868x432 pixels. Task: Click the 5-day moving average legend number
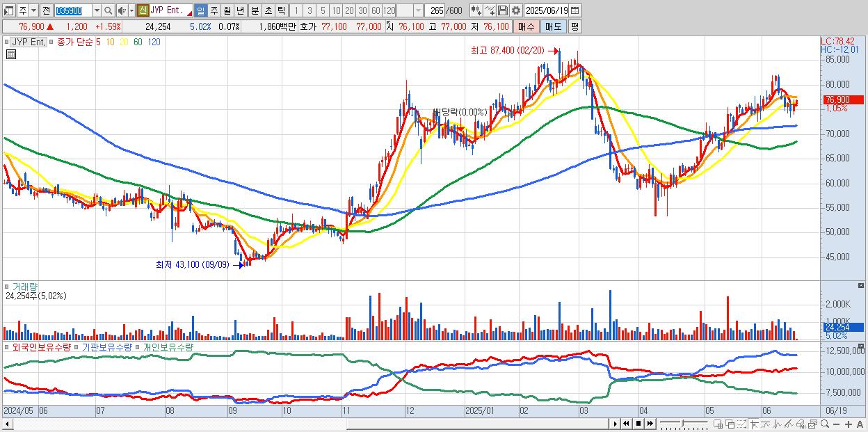[x=99, y=42]
